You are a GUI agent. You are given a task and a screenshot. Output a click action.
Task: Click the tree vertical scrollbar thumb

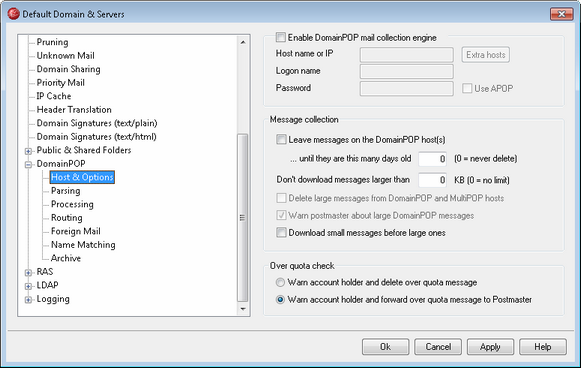pos(243,218)
